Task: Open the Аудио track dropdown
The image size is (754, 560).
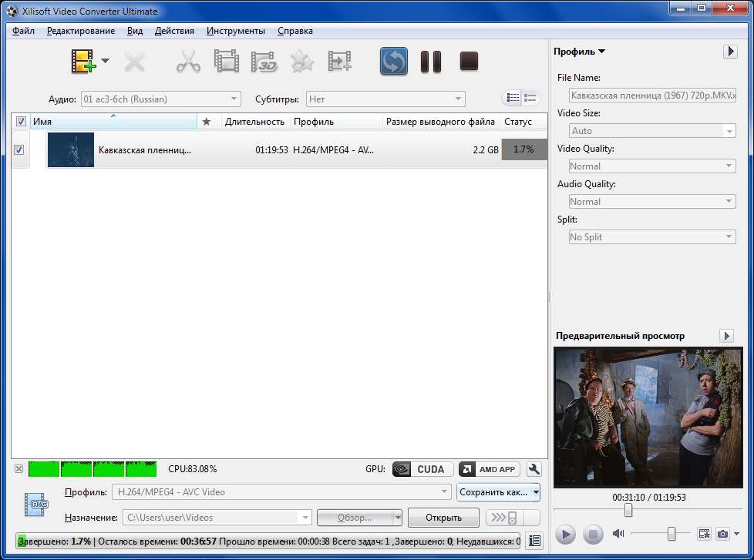Action: pos(160,99)
